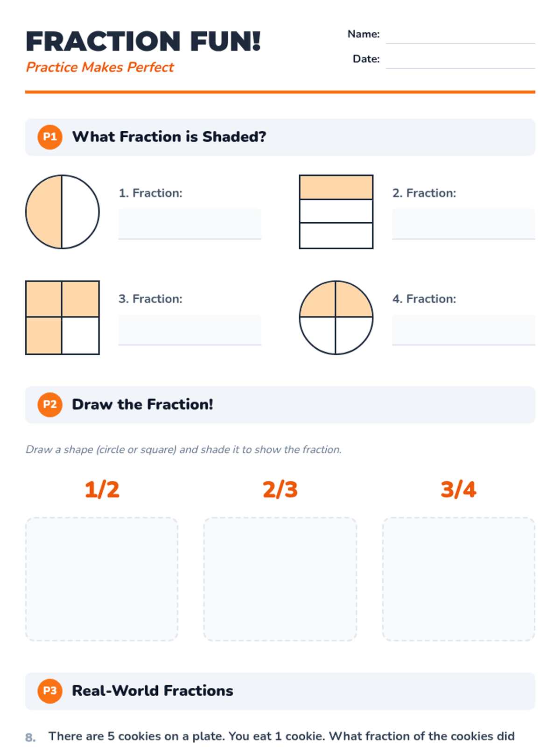
Task: Click the answer box for Fraction 3
Action: pyautogui.click(x=189, y=330)
